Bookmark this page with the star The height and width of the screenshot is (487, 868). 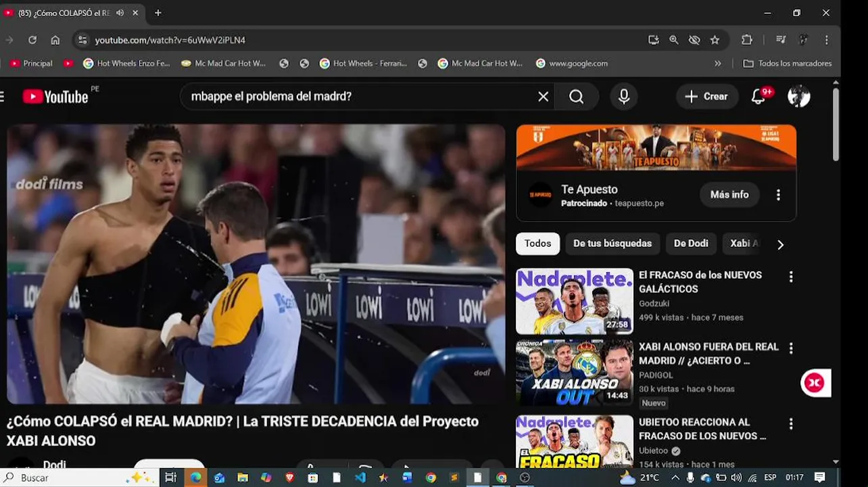(715, 40)
